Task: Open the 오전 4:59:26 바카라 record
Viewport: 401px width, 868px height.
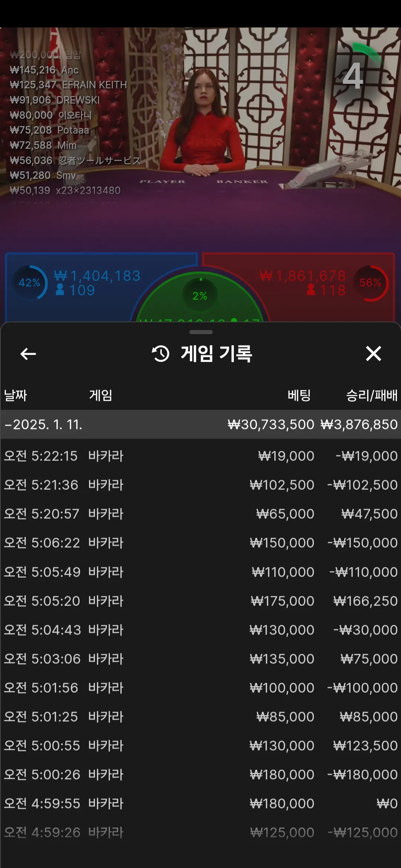Action: (x=200, y=832)
